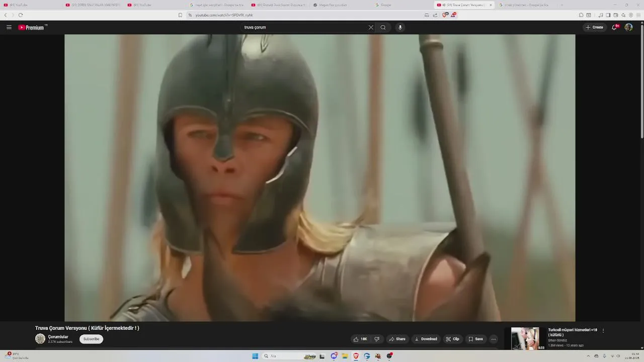Click the share page icon in address bar
Viewport: 644px width, 362px height.
(x=435, y=15)
